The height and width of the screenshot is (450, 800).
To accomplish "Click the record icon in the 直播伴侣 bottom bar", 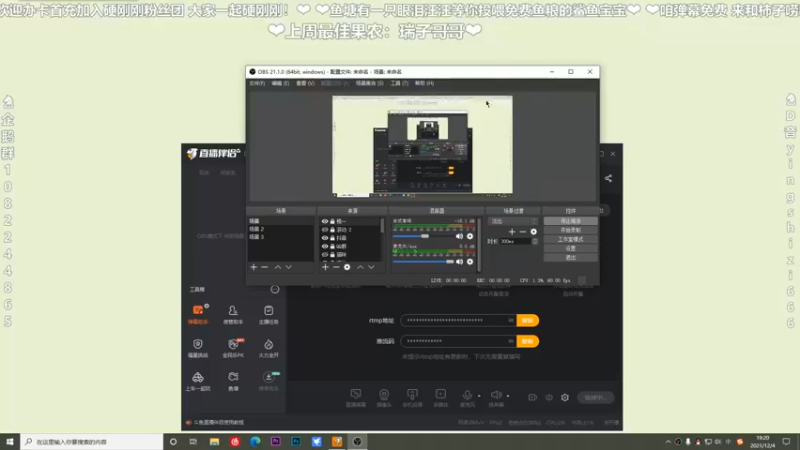I will click(532, 397).
